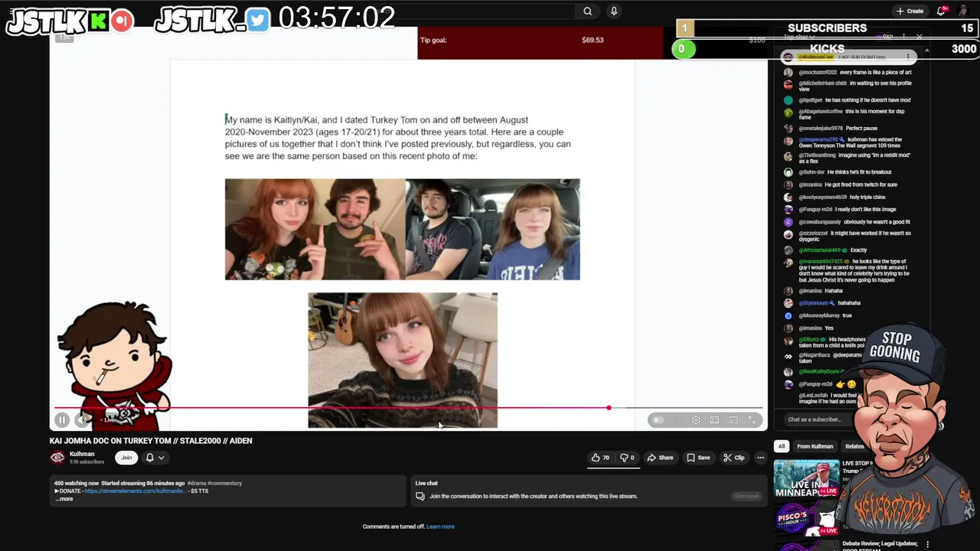Screen dimensions: 980x551
Task: Click the 450 watching now text
Action: [77, 484]
